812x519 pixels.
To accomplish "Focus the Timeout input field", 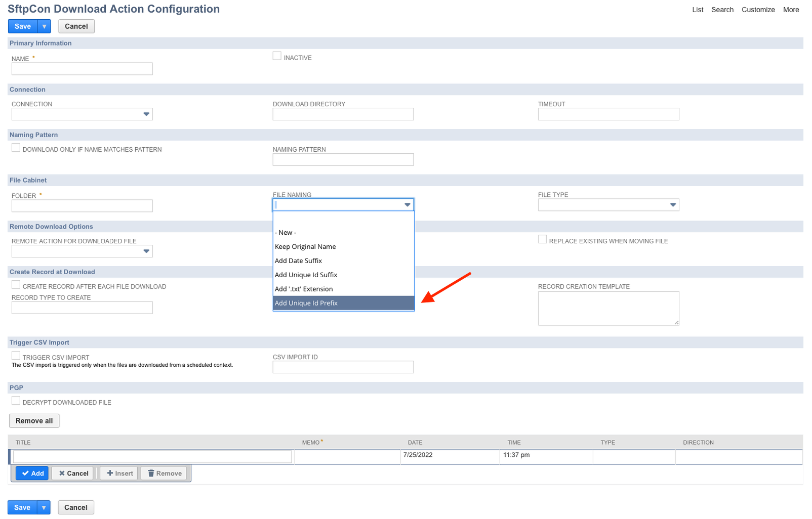I will (608, 114).
